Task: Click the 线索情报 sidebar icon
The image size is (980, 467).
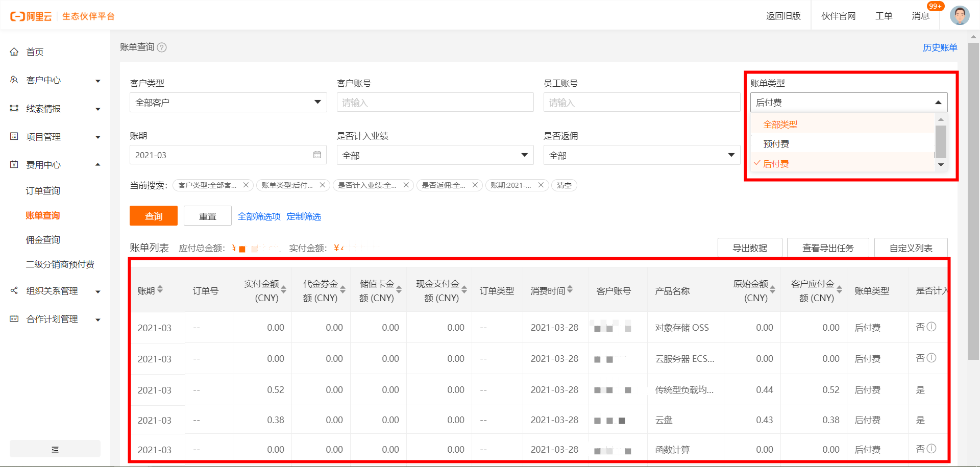Action: (14, 108)
